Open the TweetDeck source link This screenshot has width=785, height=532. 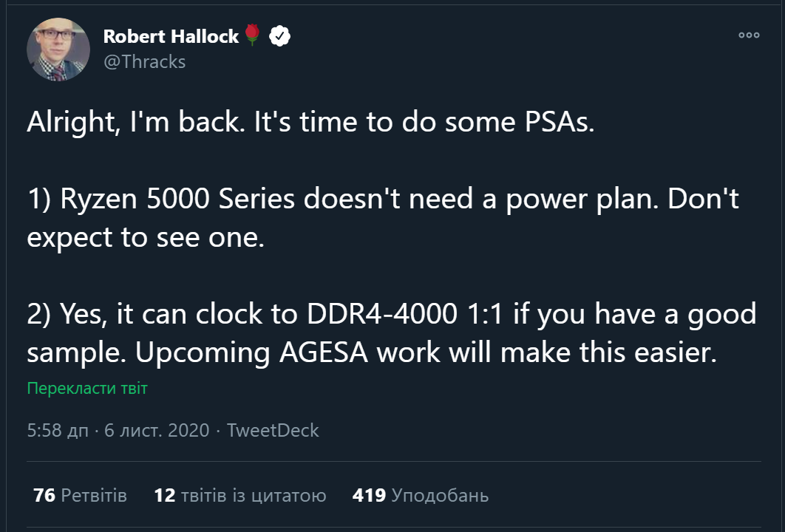[x=273, y=430]
